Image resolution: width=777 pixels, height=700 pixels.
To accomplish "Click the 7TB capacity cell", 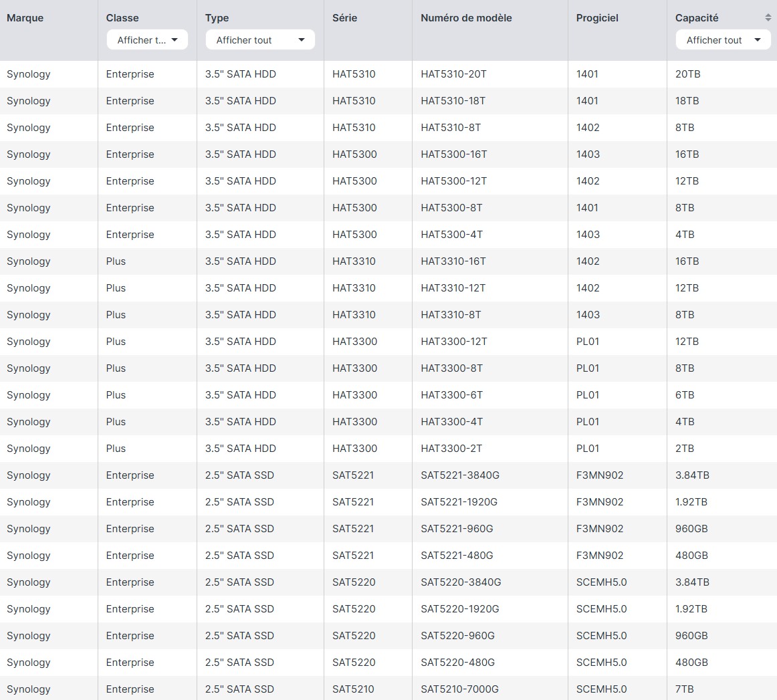I will (x=684, y=689).
